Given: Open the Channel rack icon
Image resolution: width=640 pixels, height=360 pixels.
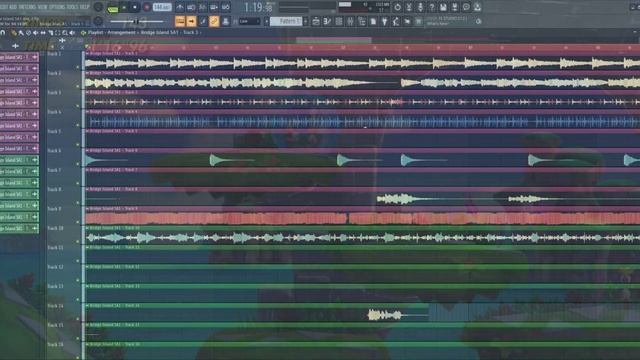Looking at the screenshot, I should tap(339, 22).
